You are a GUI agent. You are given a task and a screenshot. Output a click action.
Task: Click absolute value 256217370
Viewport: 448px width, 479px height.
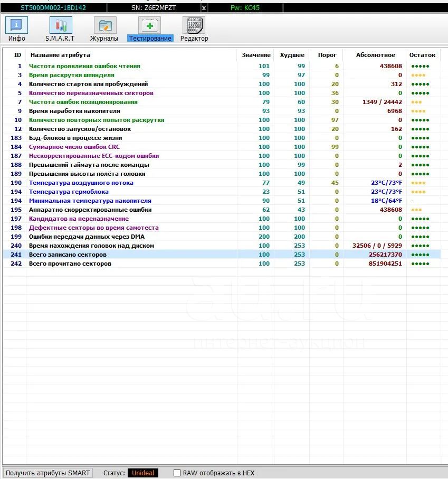pos(385,255)
